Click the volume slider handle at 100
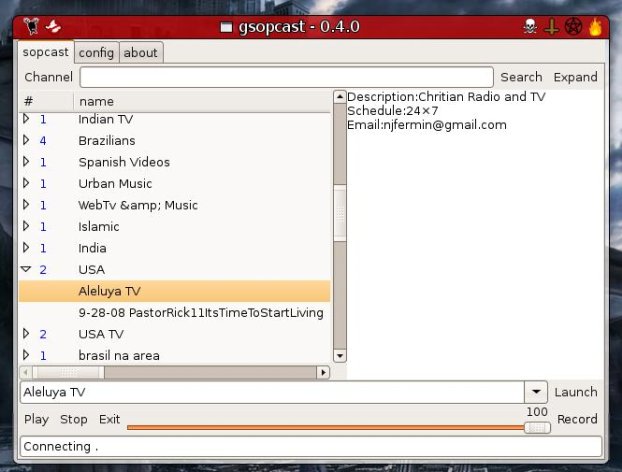This screenshot has width=622, height=472. click(x=537, y=428)
